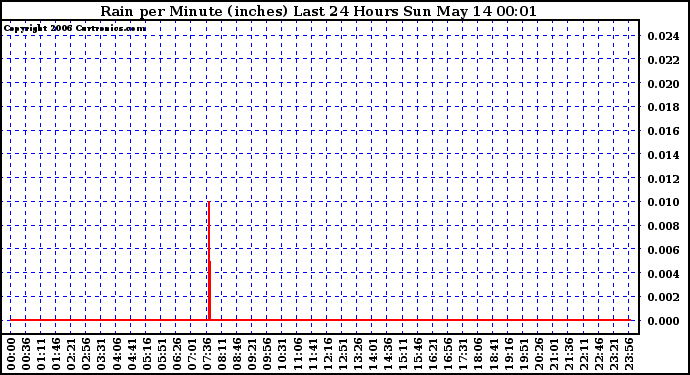Click the '08:46' time label
The height and width of the screenshot is (375, 690).
[237, 354]
